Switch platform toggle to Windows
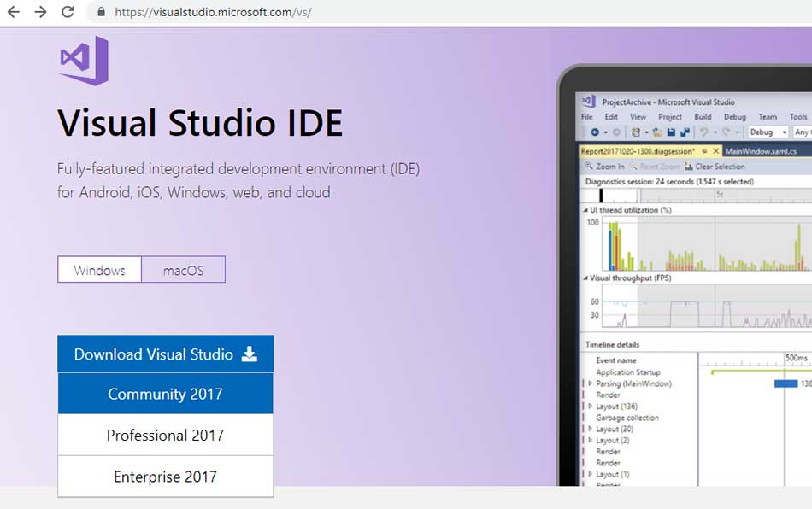The height and width of the screenshot is (509, 812). (99, 270)
